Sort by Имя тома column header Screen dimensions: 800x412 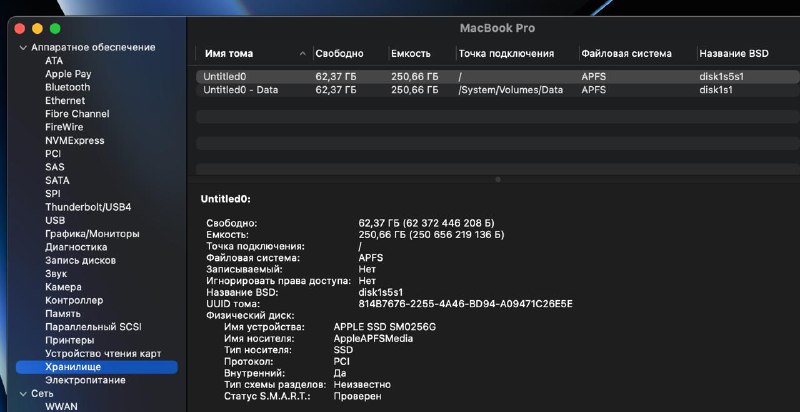coord(229,54)
